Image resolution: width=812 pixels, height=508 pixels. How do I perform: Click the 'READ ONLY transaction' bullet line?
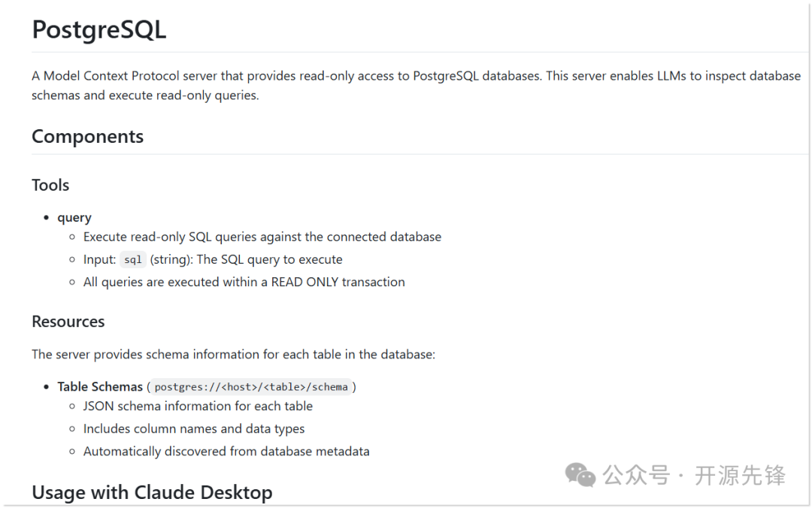coord(244,283)
